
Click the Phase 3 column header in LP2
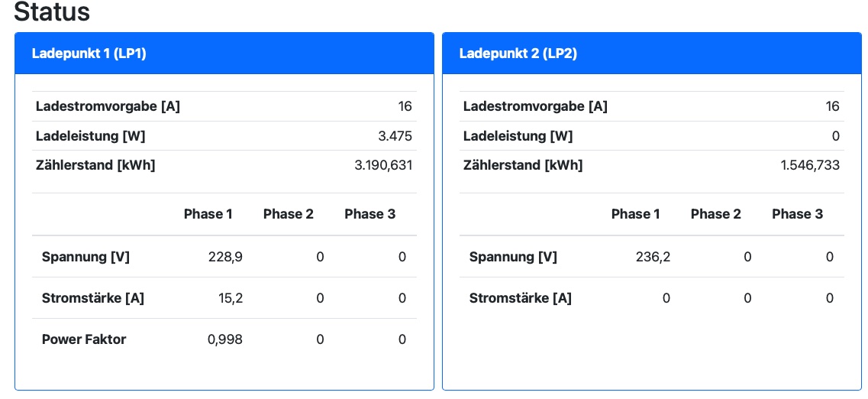pos(797,214)
